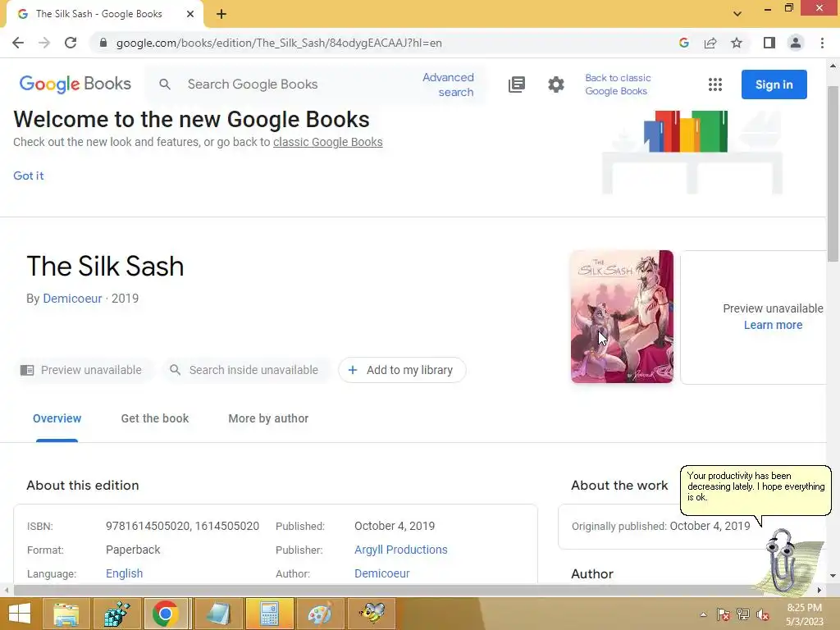Click the Paperback format value
This screenshot has height=630, width=840.
[133, 550]
